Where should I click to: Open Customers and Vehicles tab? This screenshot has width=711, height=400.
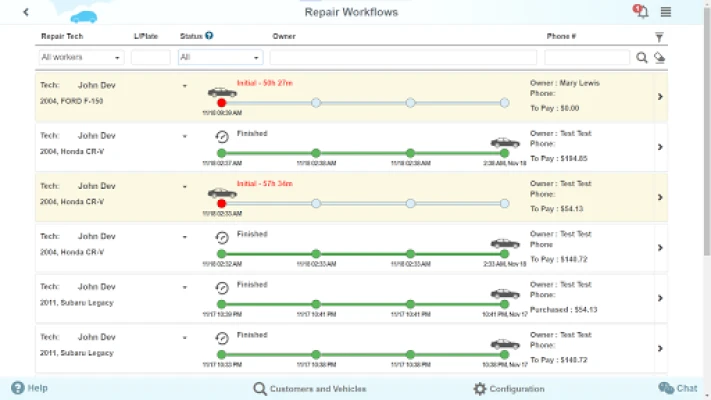(x=310, y=389)
